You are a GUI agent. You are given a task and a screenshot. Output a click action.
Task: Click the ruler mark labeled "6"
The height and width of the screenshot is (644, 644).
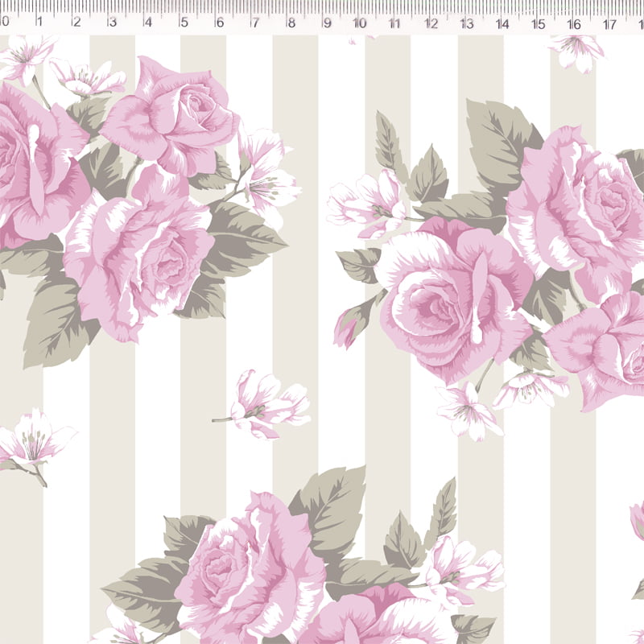pos(220,23)
